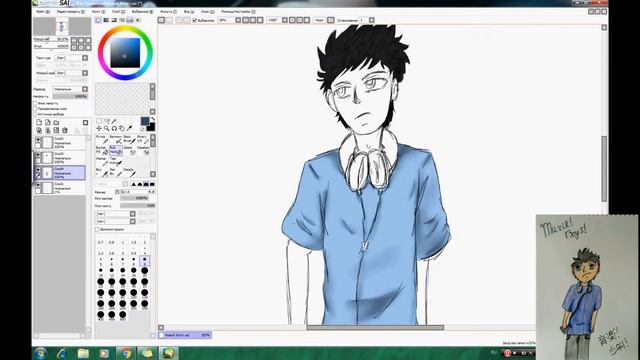Click the open document tab in status bar
Viewport: 640px width, 360px height.
185,335
